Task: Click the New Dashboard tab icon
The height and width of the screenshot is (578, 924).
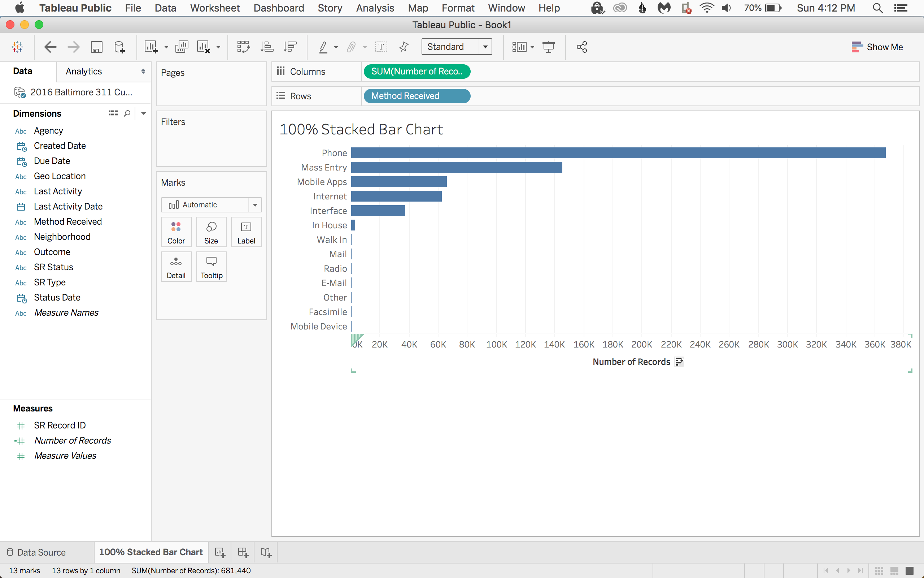Action: click(x=243, y=552)
